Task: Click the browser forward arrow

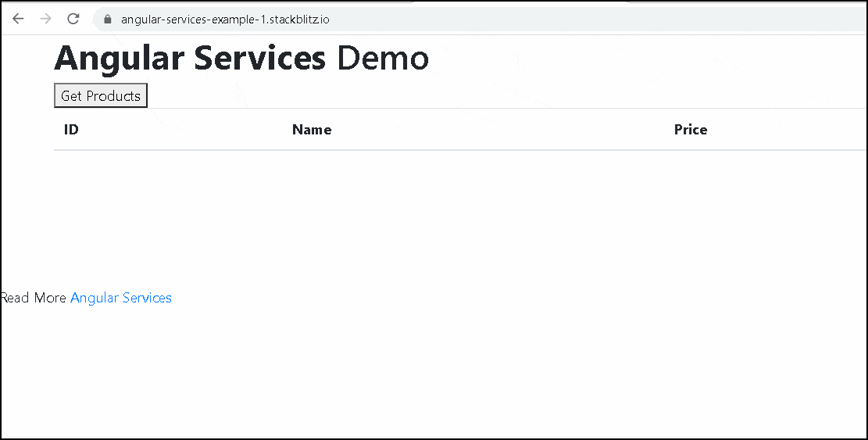Action: click(45, 19)
